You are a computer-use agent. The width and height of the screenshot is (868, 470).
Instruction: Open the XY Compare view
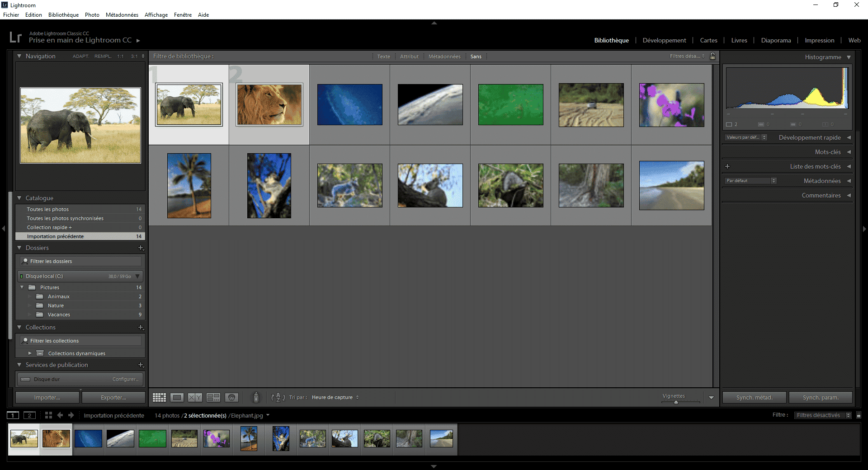(195, 398)
